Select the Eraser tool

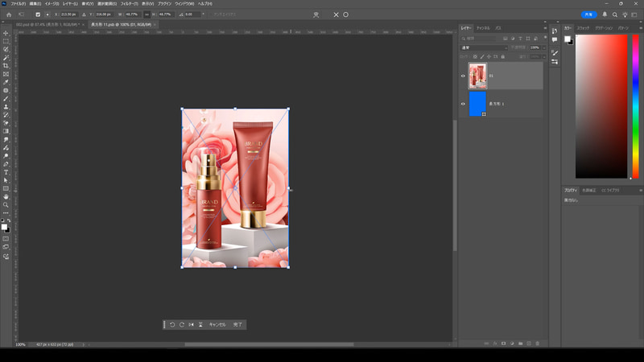6,123
